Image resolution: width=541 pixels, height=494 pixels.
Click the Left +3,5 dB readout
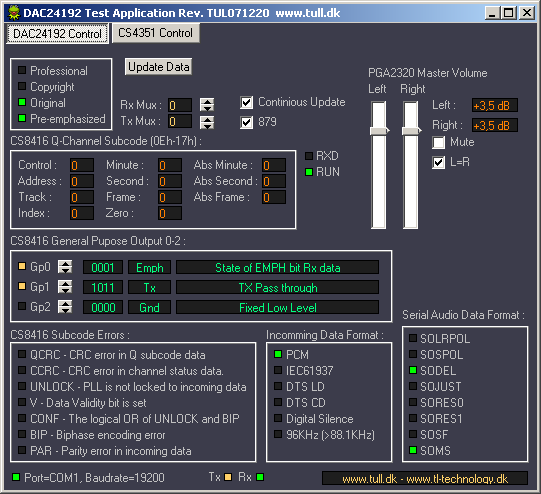pos(495,105)
